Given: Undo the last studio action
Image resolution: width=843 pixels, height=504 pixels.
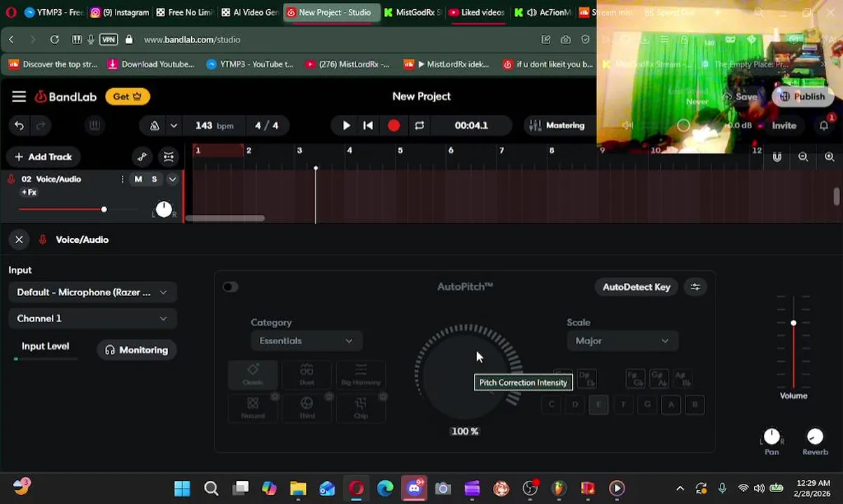Looking at the screenshot, I should [19, 125].
